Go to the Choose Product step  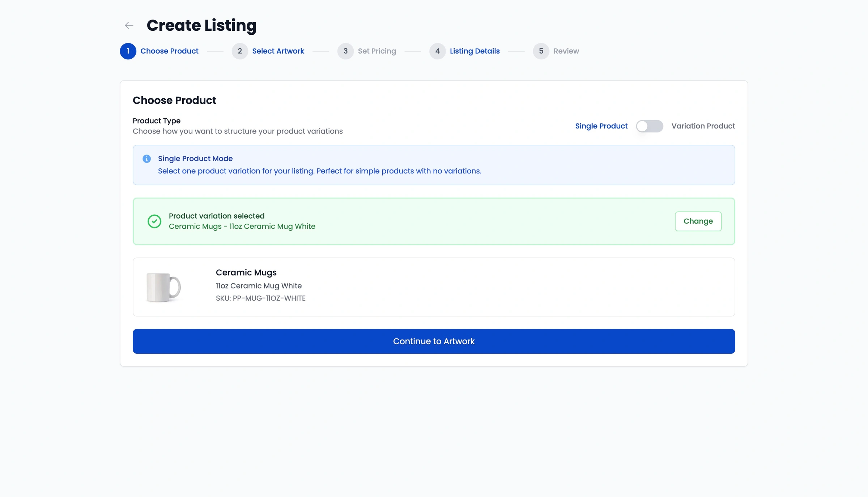coord(169,51)
